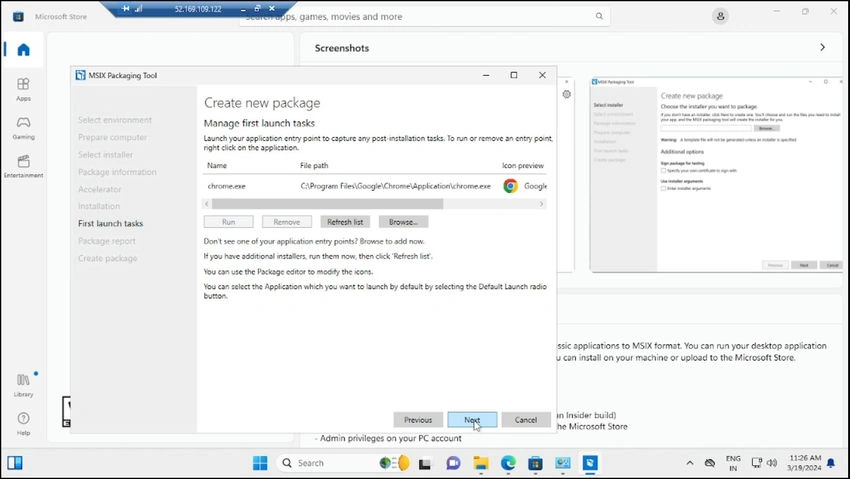Select the 'Select environment' step
The height and width of the screenshot is (479, 850).
tap(115, 120)
